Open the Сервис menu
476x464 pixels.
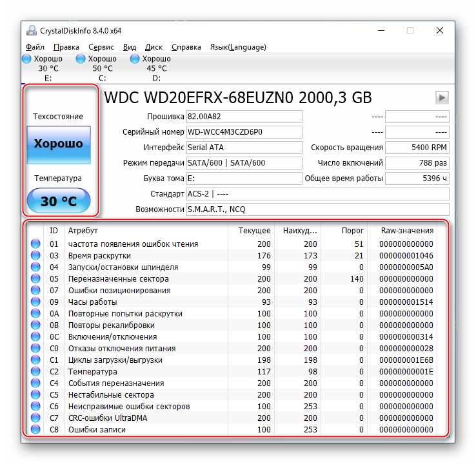(101, 47)
